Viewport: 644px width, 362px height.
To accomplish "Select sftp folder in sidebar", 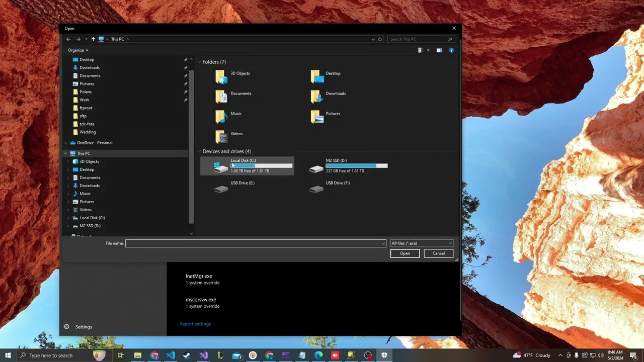I will pyautogui.click(x=83, y=116).
